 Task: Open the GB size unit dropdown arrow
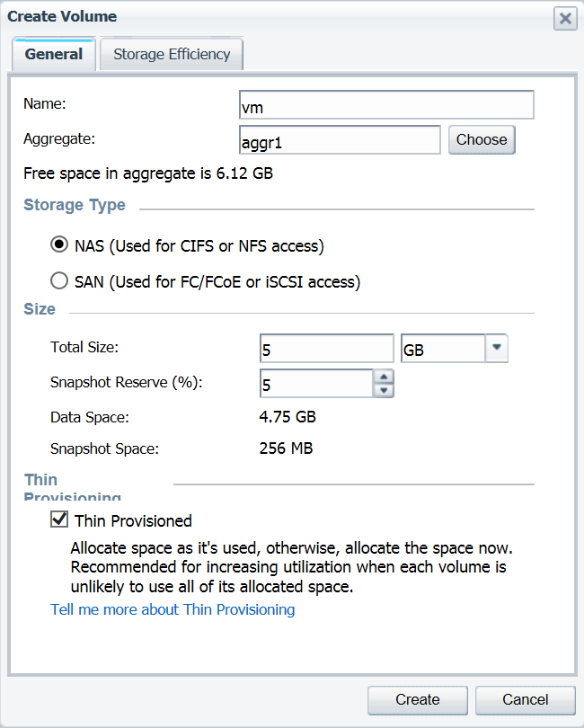pyautogui.click(x=496, y=348)
